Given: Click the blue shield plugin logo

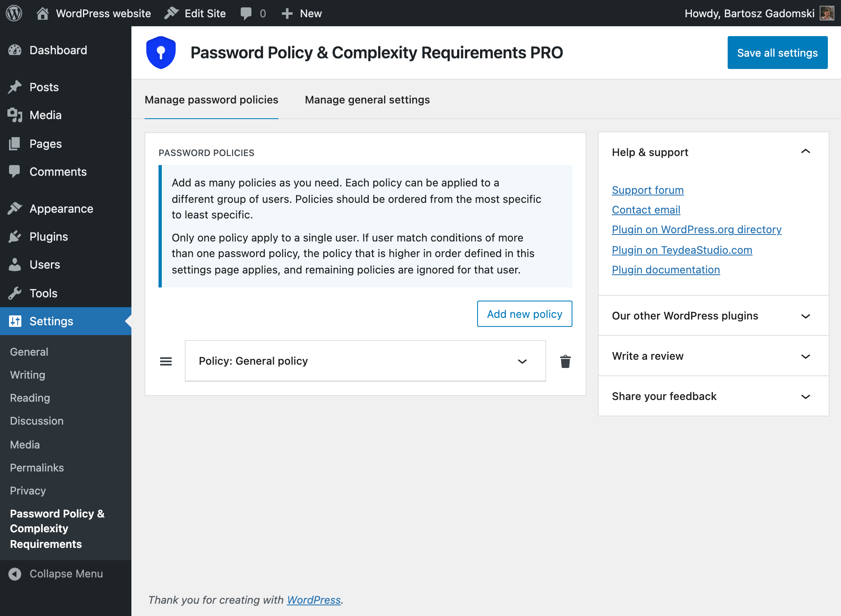Looking at the screenshot, I should point(161,53).
